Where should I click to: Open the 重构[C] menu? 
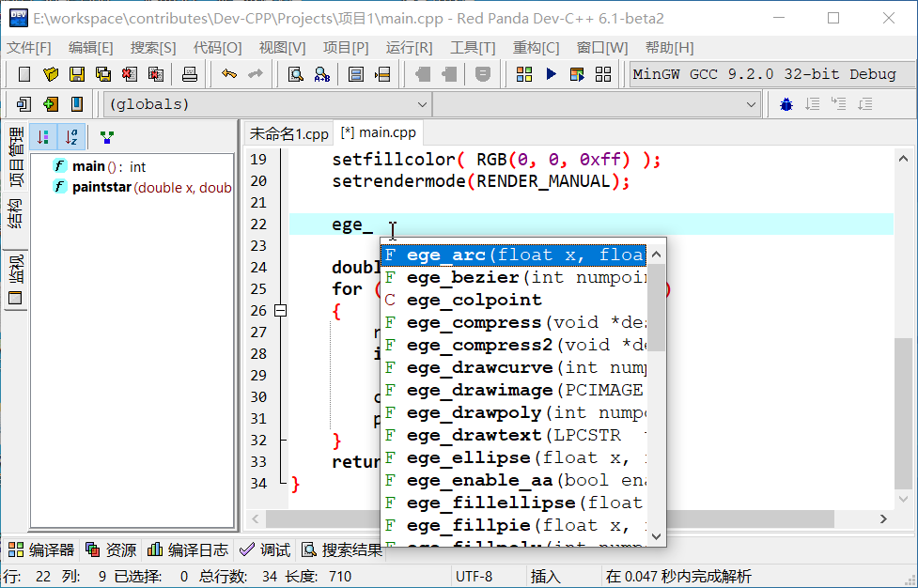(537, 47)
